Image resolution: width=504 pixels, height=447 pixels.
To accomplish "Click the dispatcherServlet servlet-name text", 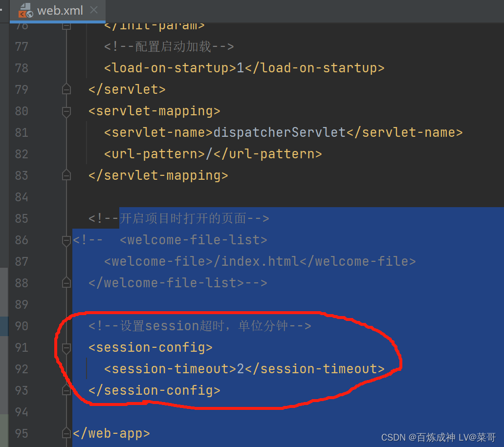I will 279,132.
